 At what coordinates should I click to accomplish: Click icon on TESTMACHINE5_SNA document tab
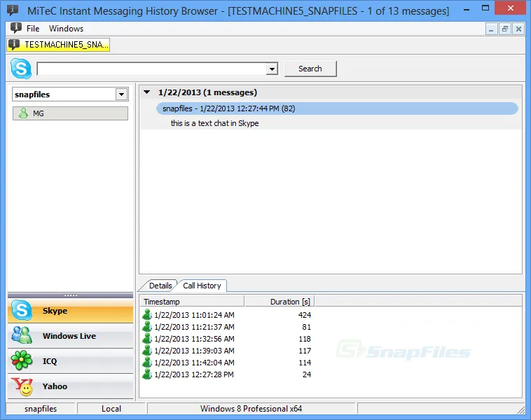[14, 44]
